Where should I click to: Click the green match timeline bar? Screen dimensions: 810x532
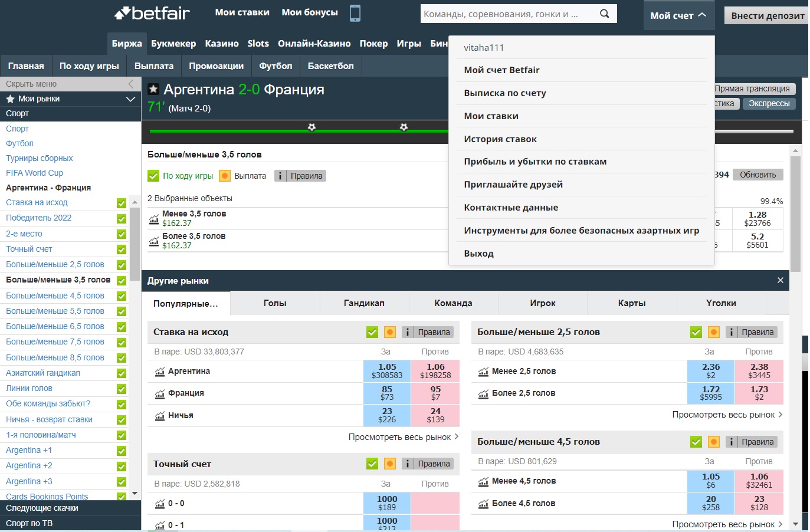295,131
